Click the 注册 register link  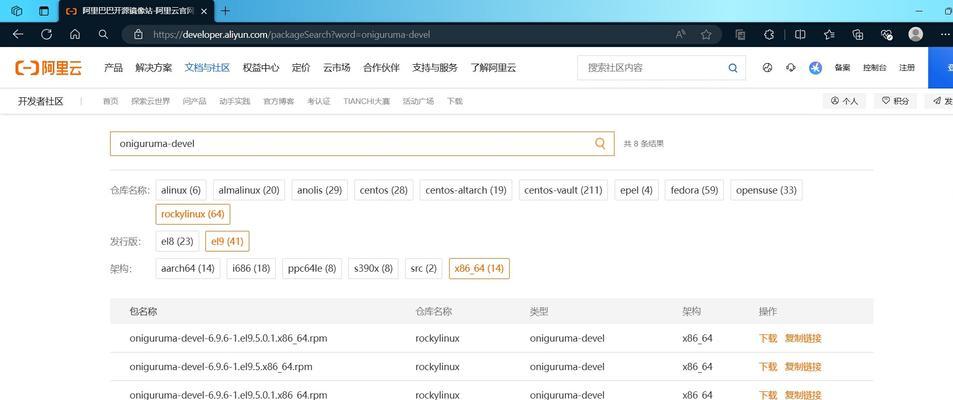click(907, 67)
